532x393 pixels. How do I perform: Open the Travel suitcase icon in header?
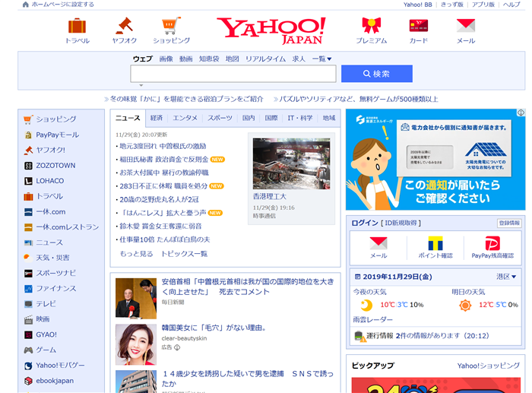point(77,26)
